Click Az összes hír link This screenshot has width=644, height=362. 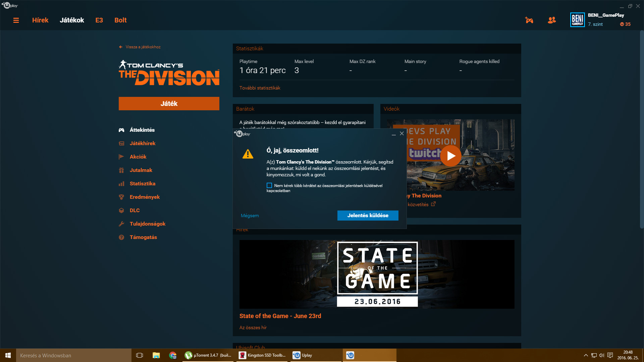[253, 327]
